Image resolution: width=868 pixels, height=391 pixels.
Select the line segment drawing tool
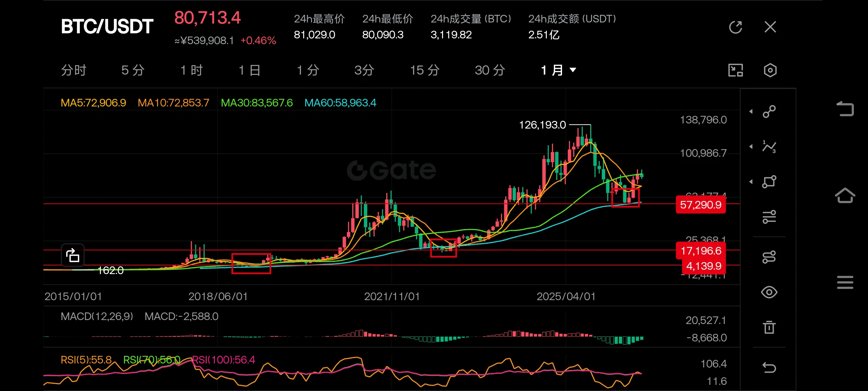tap(769, 112)
